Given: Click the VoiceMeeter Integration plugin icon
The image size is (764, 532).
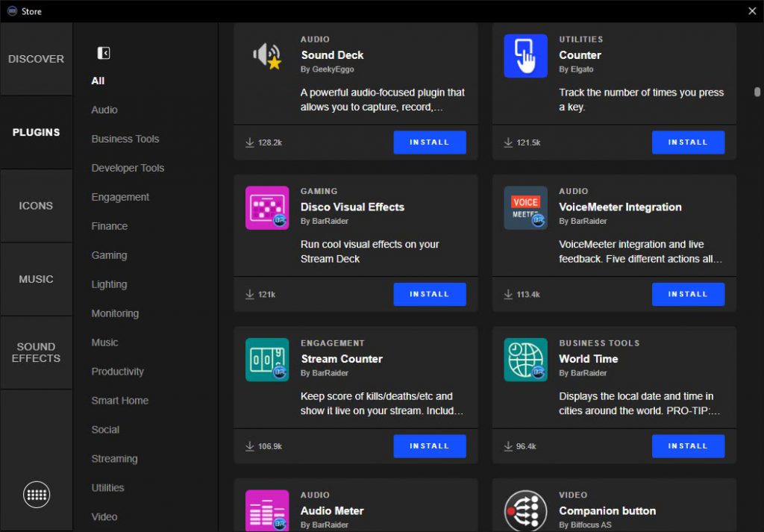Looking at the screenshot, I should tap(525, 208).
